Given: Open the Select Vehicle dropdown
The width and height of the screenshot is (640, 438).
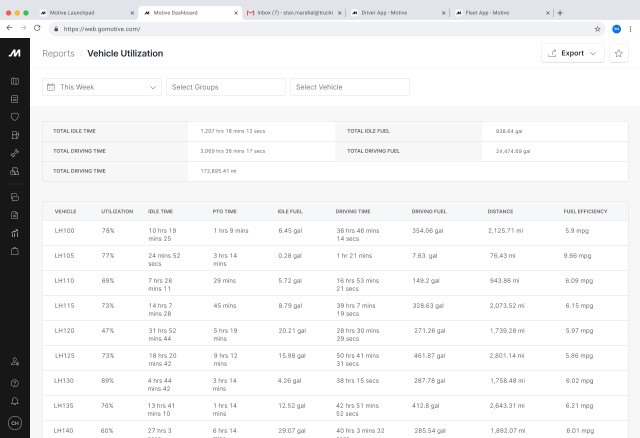Looking at the screenshot, I should click(349, 87).
